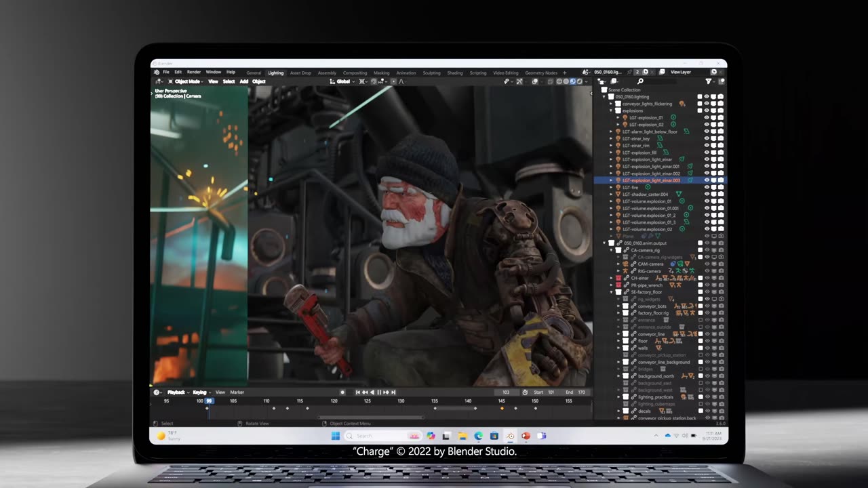
Task: Select rendered viewport shading
Action: 580,81
